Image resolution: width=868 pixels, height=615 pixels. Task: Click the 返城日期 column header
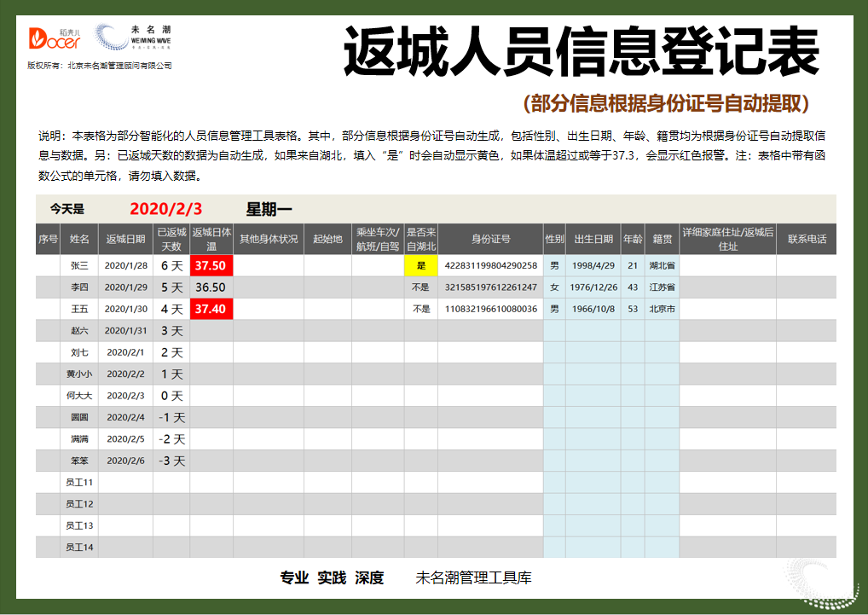(x=126, y=239)
